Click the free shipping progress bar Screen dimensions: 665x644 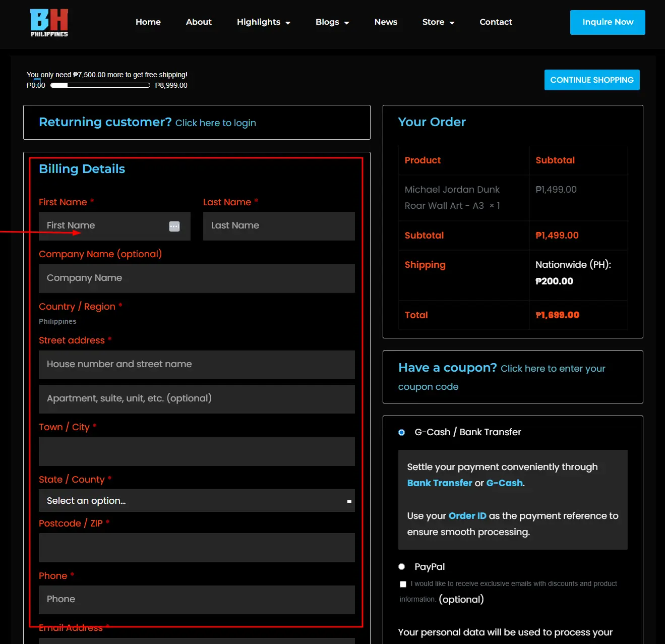(100, 85)
